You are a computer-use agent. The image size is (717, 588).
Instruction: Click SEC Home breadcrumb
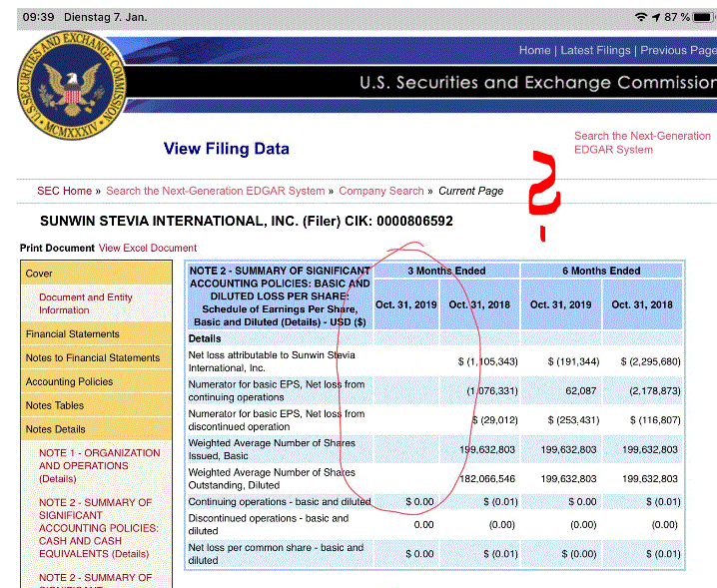click(65, 191)
